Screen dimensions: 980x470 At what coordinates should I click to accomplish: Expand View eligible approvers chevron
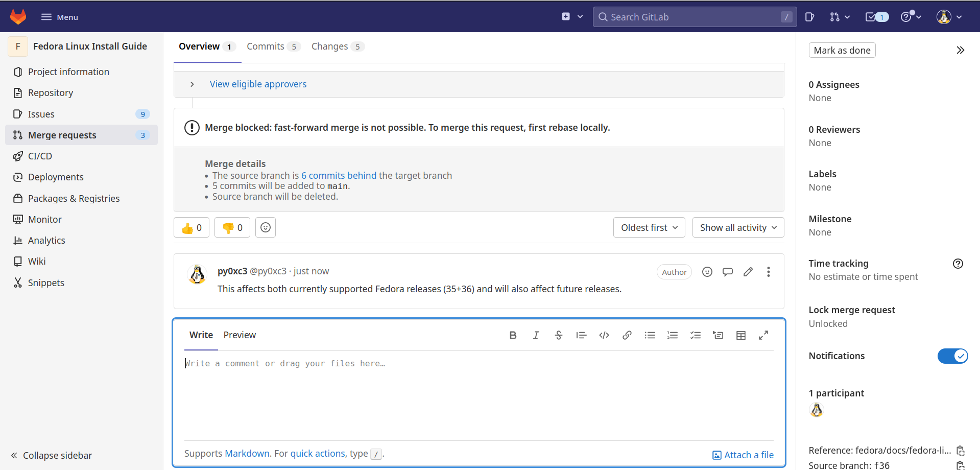192,84
